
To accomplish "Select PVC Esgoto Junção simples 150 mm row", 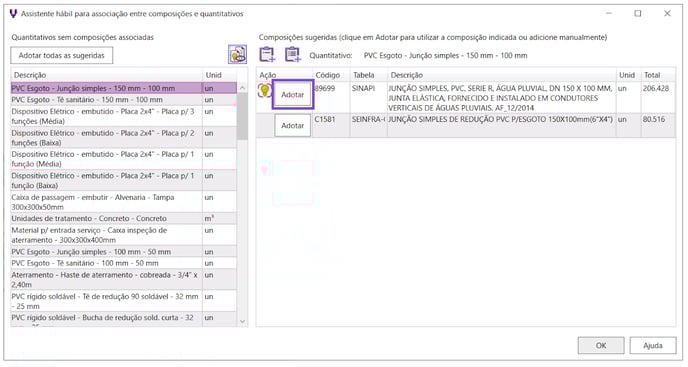I will 124,88.
